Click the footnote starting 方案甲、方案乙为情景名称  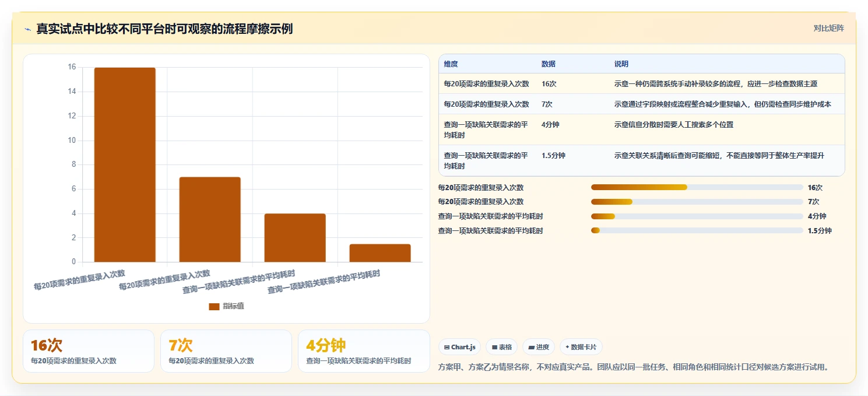633,367
